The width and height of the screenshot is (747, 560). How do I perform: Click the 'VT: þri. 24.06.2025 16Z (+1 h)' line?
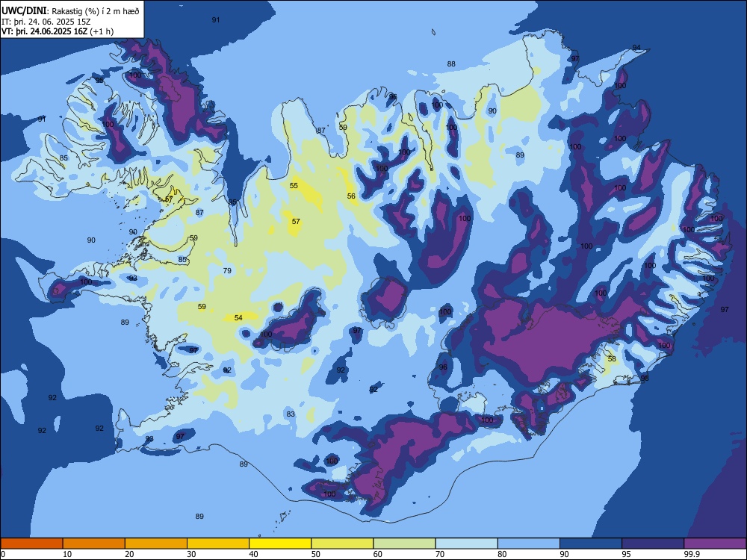(58, 31)
